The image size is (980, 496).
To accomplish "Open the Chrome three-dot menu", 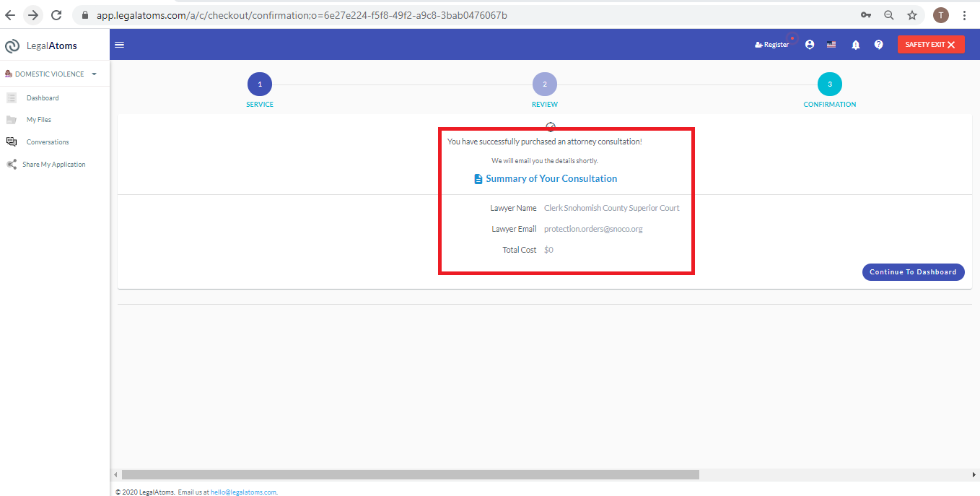I will [965, 15].
